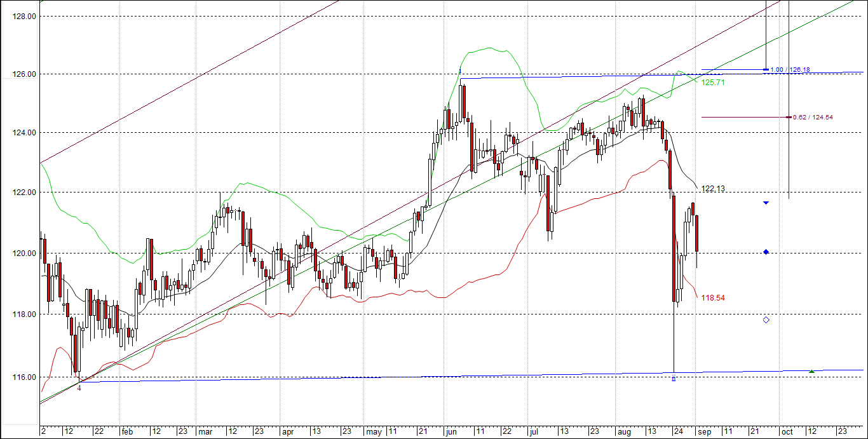Click the 120.00 price axis label
The width and height of the screenshot is (868, 439).
24,253
